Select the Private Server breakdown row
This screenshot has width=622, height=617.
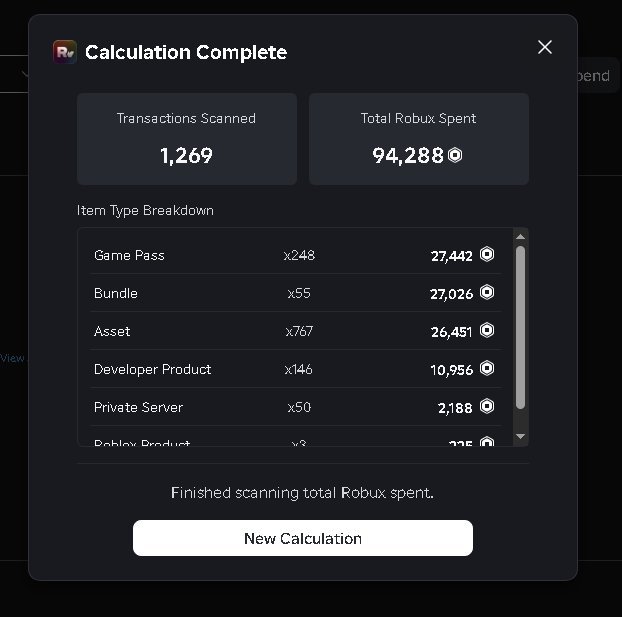(x=296, y=407)
